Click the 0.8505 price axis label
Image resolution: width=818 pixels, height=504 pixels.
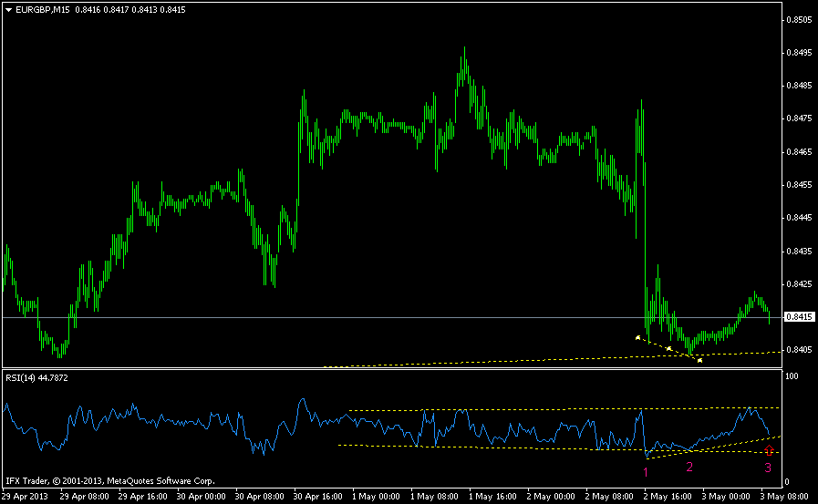799,20
